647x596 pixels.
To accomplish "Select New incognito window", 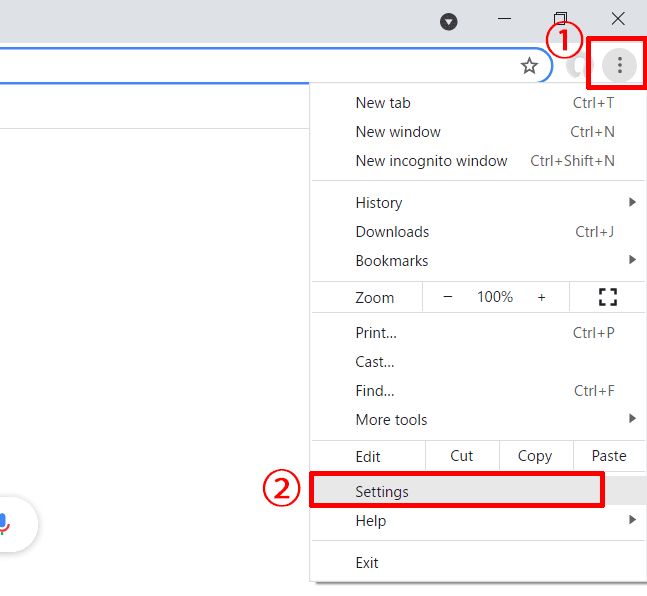I will coord(431,161).
